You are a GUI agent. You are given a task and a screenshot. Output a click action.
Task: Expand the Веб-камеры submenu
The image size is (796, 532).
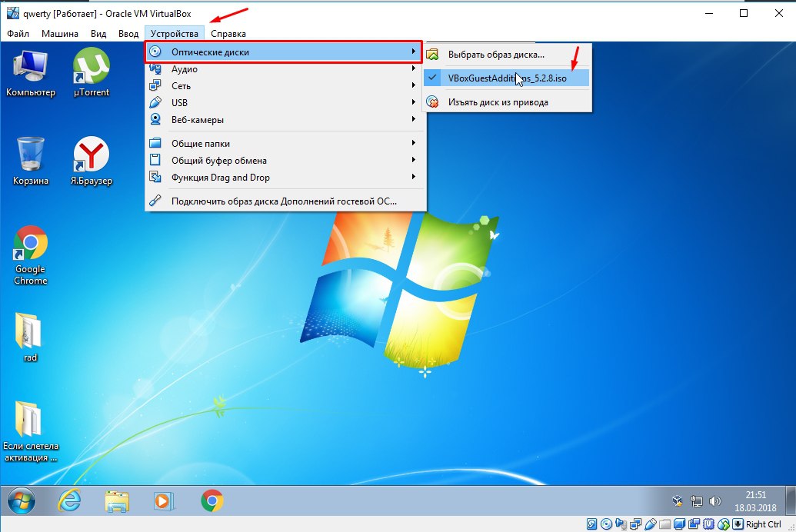[285, 120]
